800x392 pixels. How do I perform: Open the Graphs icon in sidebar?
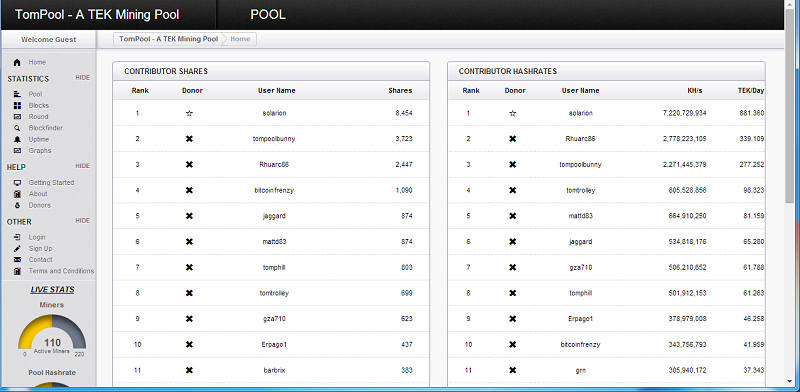tap(17, 151)
